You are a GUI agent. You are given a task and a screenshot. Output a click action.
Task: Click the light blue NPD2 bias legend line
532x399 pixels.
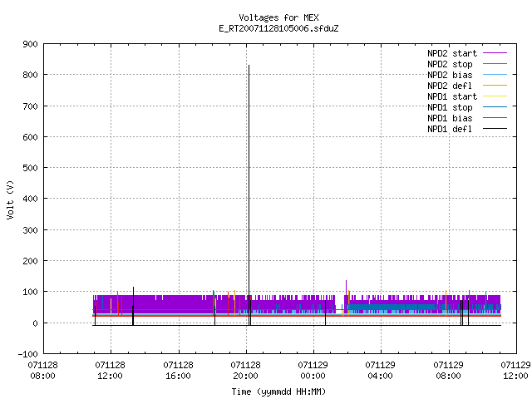495,75
